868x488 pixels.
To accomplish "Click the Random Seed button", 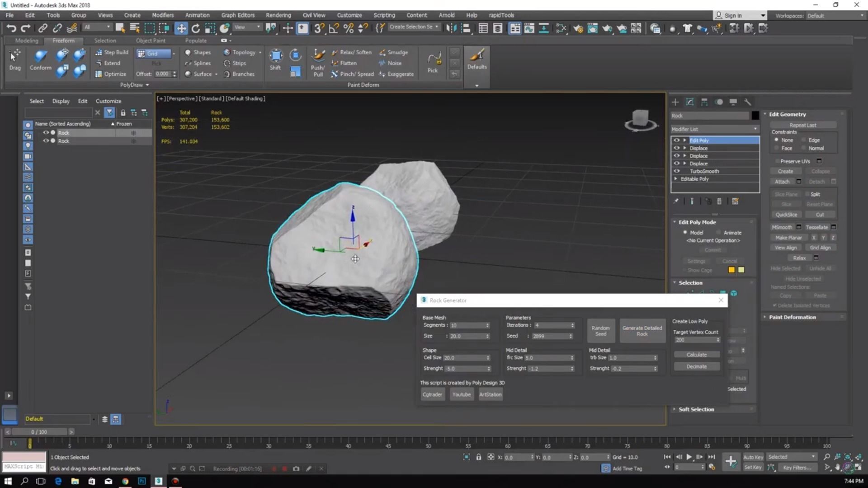I will [x=600, y=331].
